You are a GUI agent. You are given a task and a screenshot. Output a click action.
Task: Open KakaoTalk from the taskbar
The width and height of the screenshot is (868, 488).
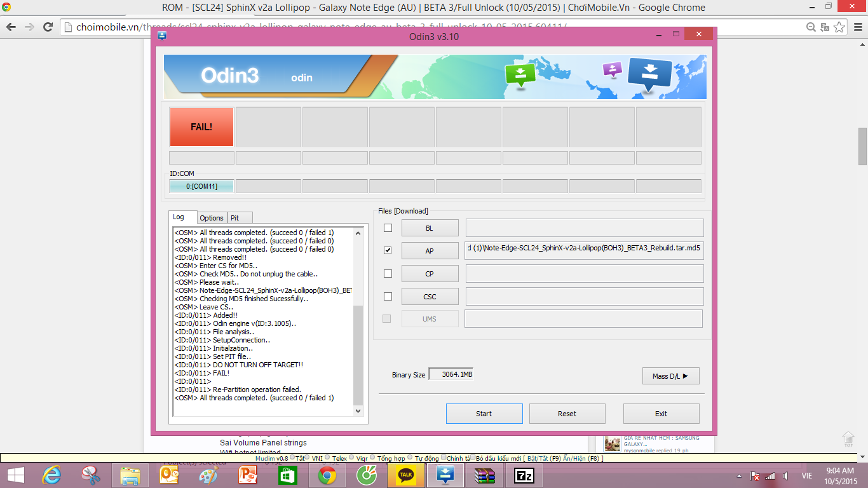[x=406, y=475]
